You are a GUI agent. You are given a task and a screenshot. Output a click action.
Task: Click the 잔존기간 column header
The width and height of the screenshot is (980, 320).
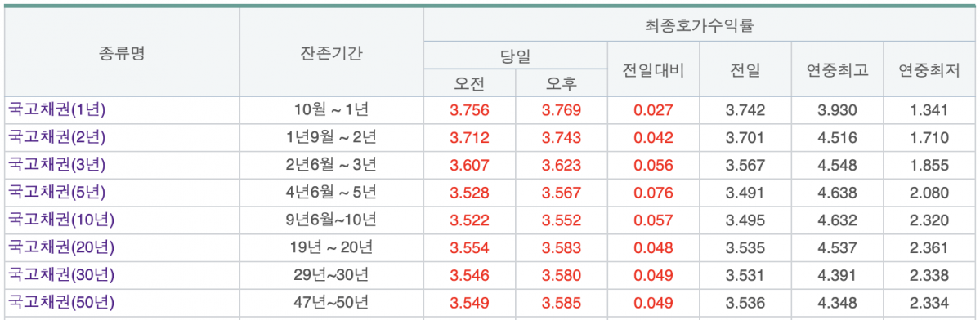(x=331, y=53)
